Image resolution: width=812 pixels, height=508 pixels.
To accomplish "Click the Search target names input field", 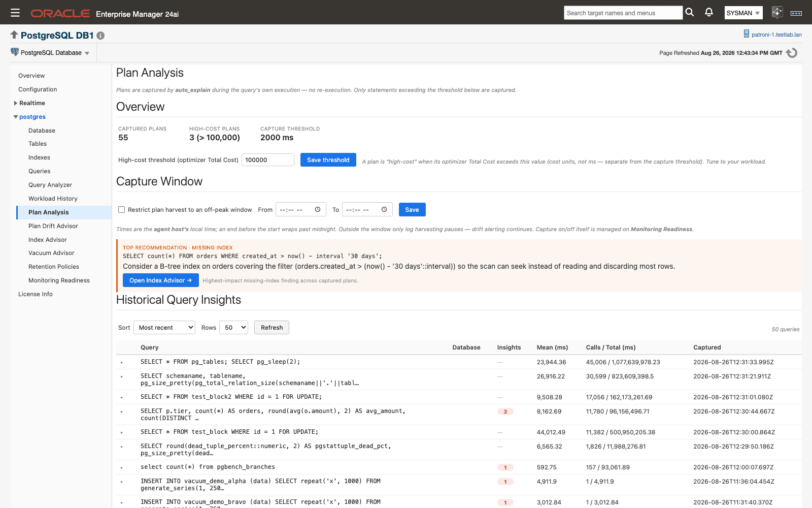I will (623, 13).
